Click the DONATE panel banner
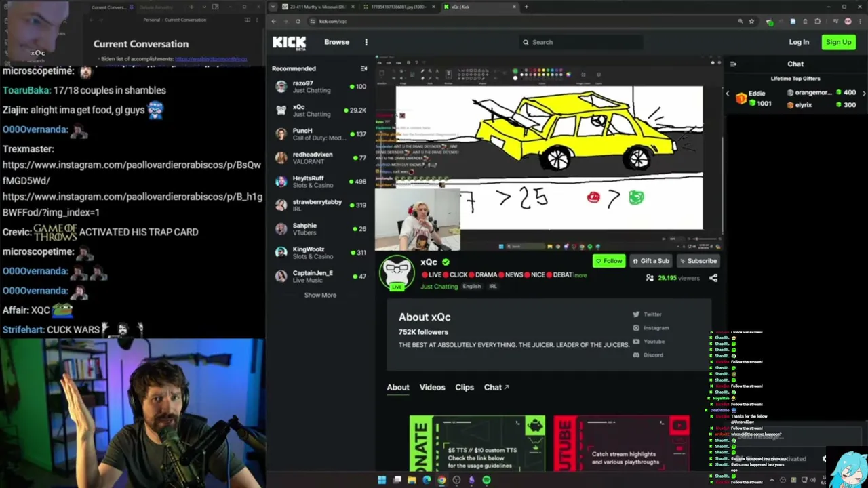 tap(477, 443)
